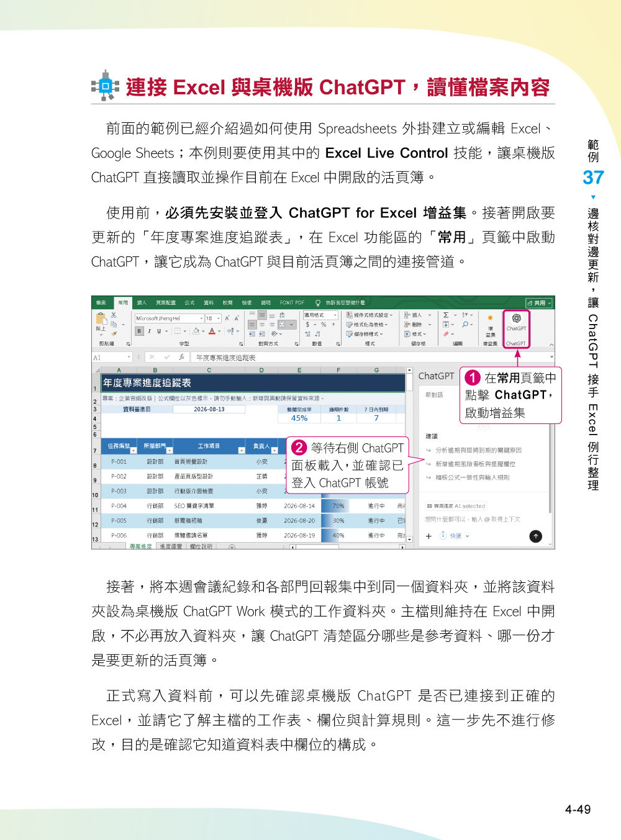Viewport: 621px width, 840px height.
Task: Click the Accounting dollar format icon
Action: click(307, 325)
